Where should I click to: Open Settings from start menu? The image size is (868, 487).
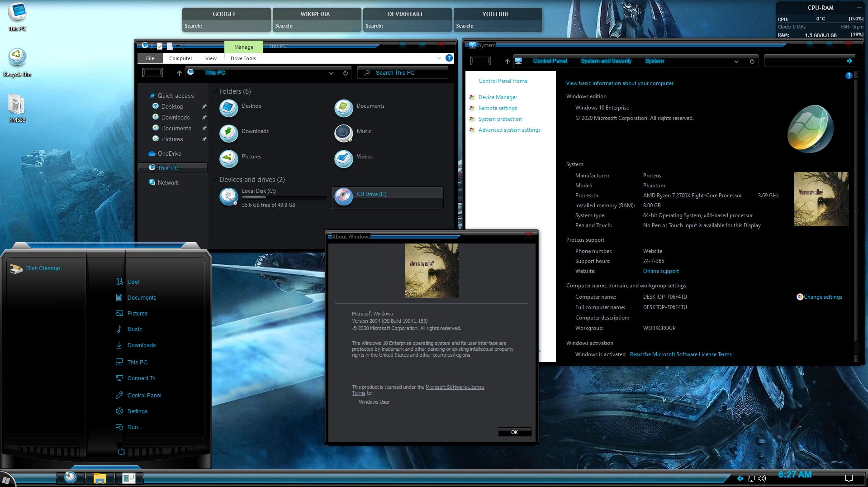(132, 411)
